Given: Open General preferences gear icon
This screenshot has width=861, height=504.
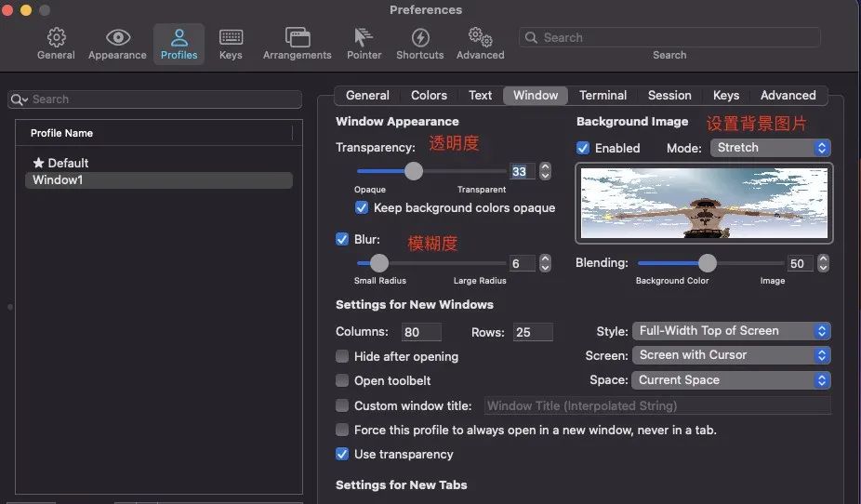Looking at the screenshot, I should [56, 37].
